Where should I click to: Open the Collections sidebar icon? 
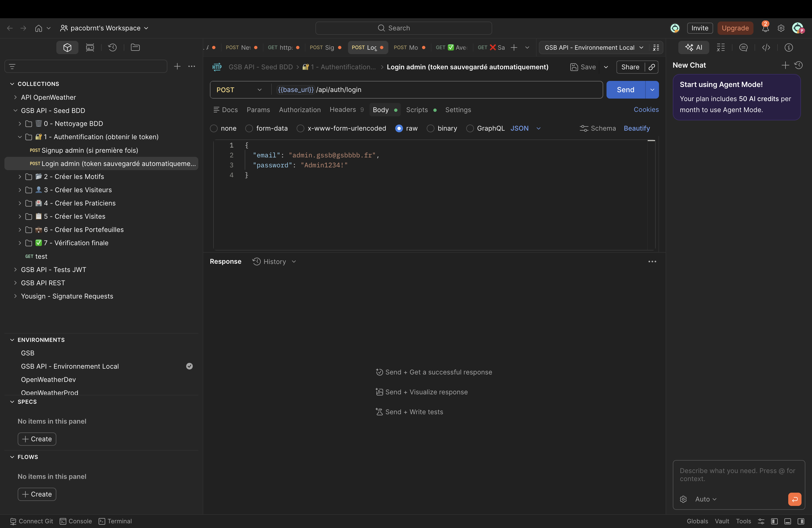67,47
